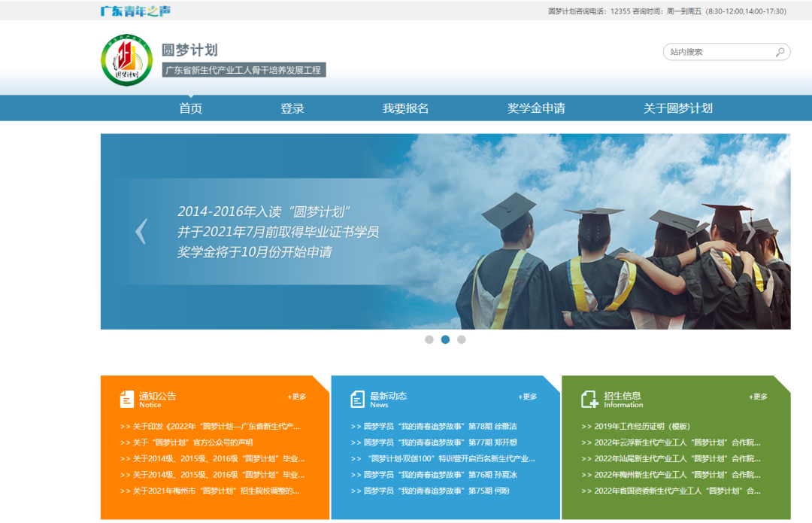Image resolution: width=812 pixels, height=523 pixels.
Task: Click the 通知公告 document icon
Action: coord(127,400)
